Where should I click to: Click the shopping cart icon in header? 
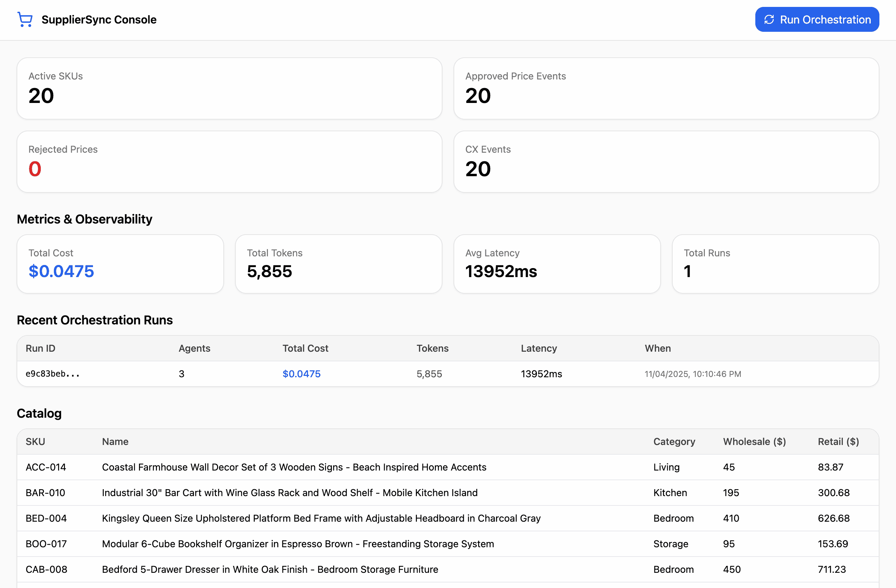[25, 19]
